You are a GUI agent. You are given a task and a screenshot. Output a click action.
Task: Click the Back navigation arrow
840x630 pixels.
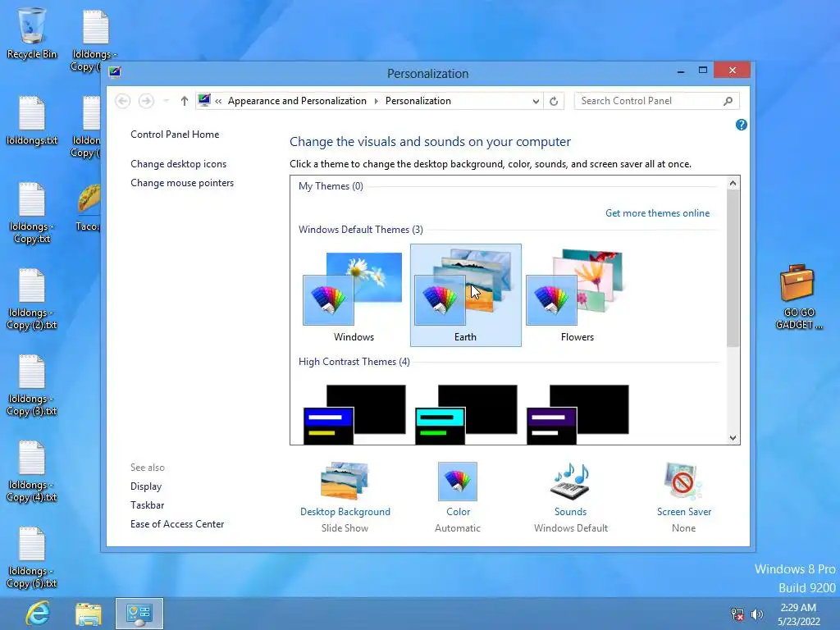pyautogui.click(x=123, y=101)
